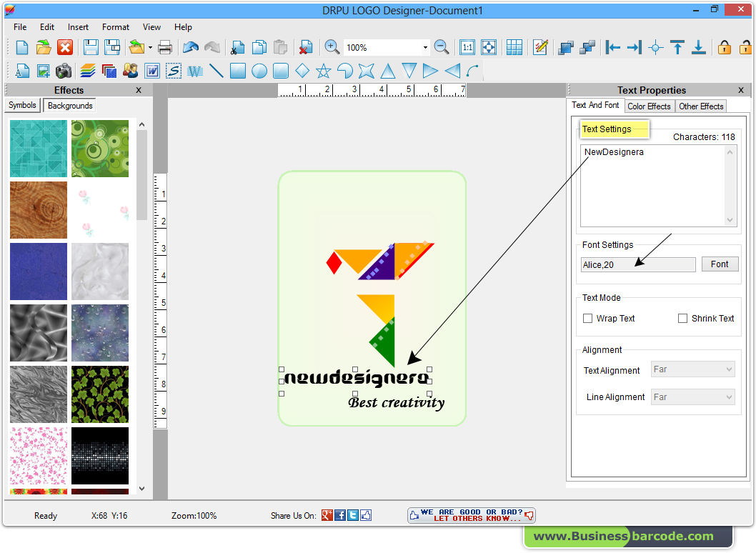The height and width of the screenshot is (553, 756).
Task: Switch to the Color Effects tab
Action: coord(649,106)
